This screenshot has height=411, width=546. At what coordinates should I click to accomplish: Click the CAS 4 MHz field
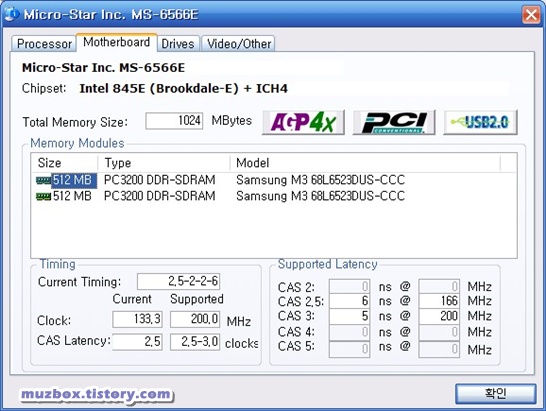(x=439, y=332)
